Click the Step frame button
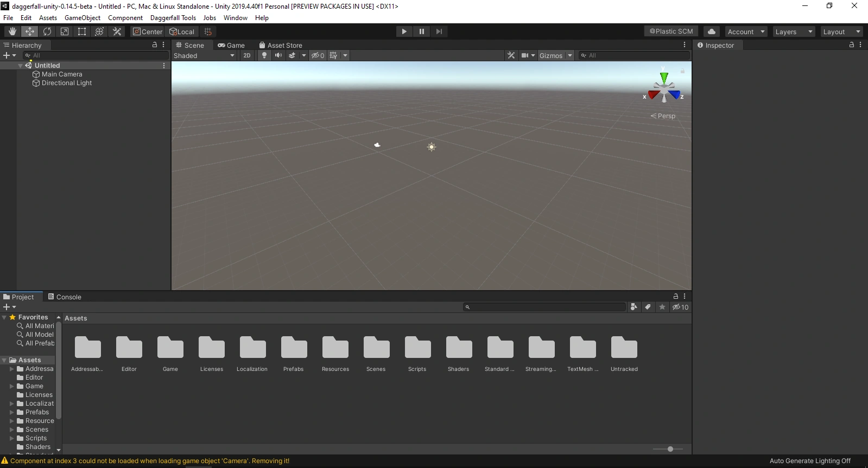Screen dimensions: 868x468 point(439,31)
